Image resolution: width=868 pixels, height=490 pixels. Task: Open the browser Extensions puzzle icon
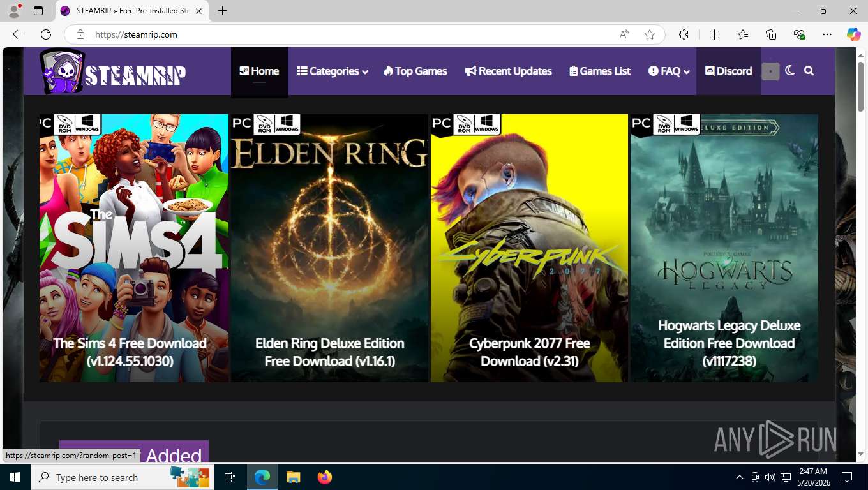pos(684,34)
